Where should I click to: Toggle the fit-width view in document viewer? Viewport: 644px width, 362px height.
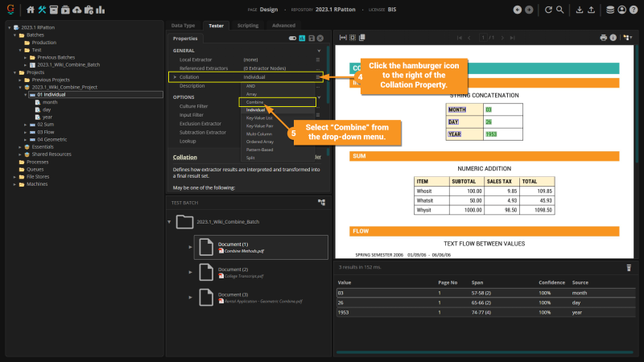342,38
